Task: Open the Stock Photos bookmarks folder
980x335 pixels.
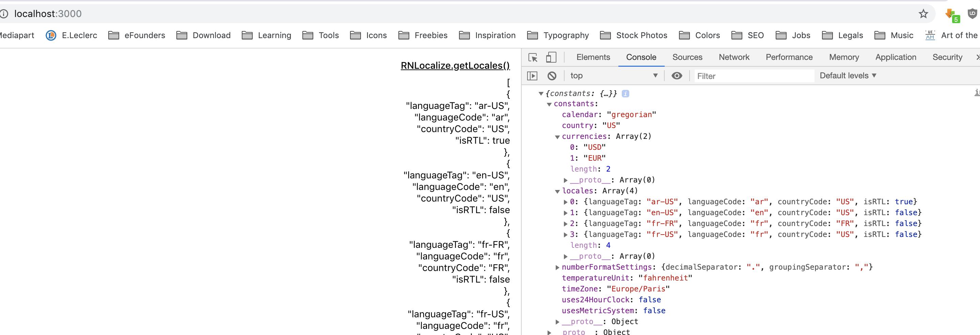Action: tap(633, 35)
